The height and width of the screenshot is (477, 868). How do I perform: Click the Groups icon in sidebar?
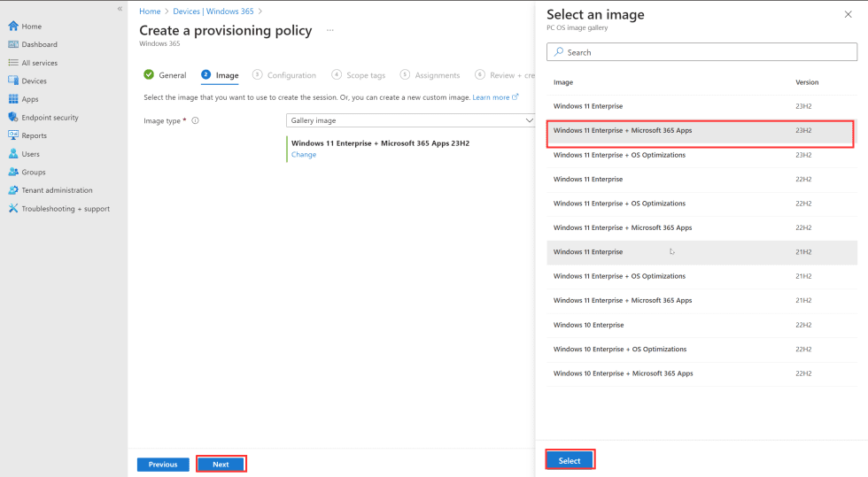(x=13, y=172)
